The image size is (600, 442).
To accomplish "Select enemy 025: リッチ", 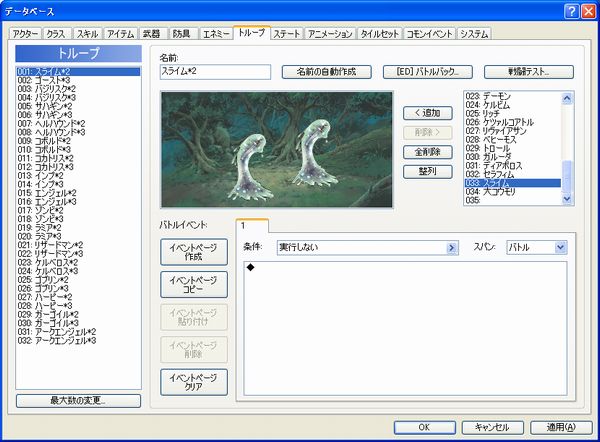I will (x=513, y=114).
